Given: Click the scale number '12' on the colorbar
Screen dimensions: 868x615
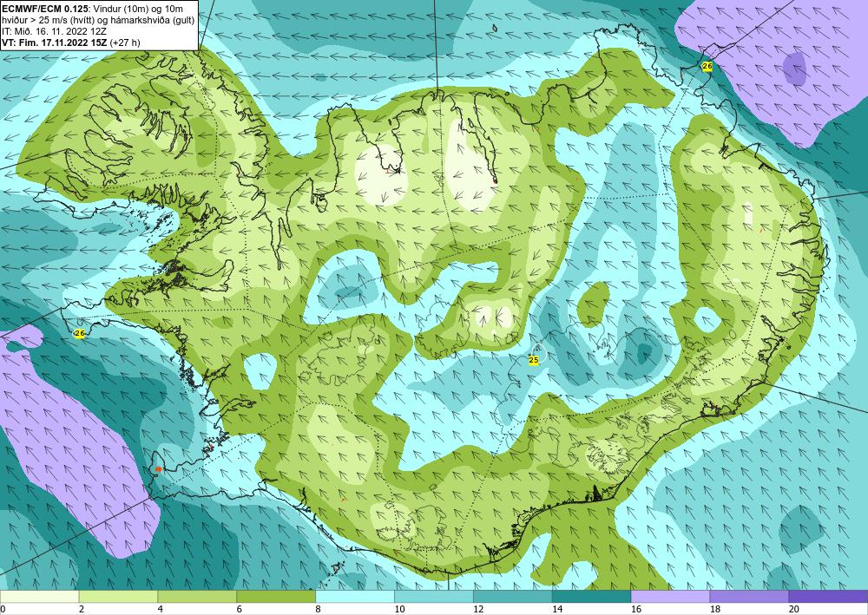Looking at the screenshot, I should (x=478, y=610).
